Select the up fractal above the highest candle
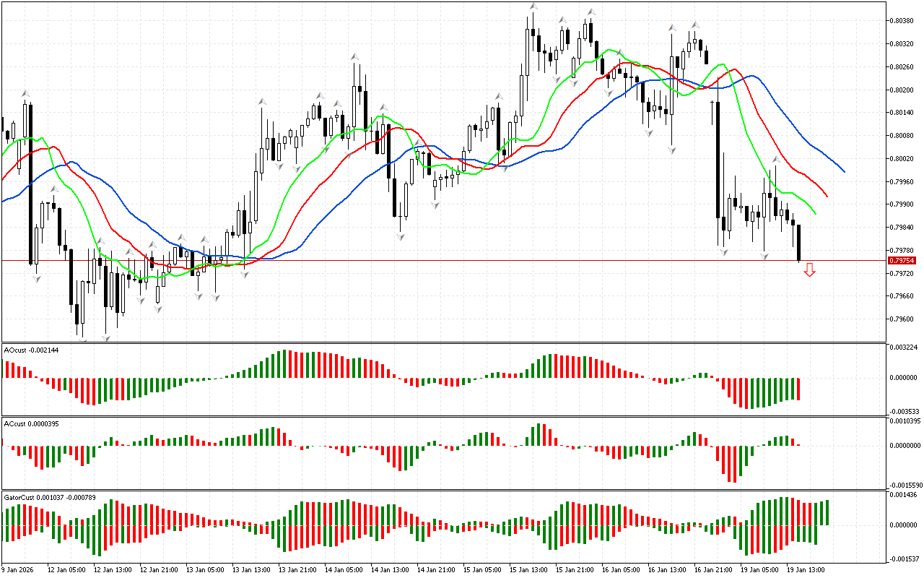 click(x=533, y=7)
